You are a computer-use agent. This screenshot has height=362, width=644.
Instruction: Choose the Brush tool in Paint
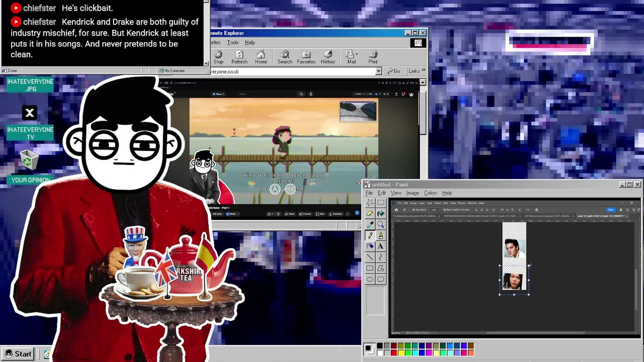(380, 235)
